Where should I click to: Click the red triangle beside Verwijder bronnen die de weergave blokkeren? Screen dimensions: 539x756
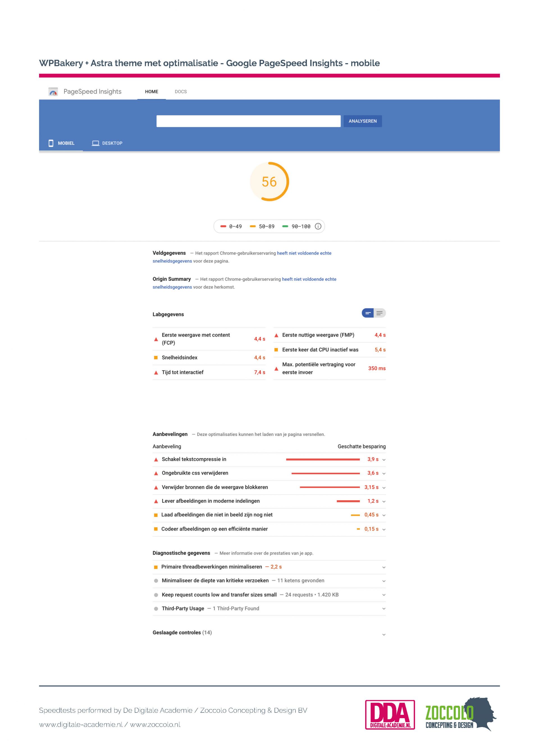pyautogui.click(x=156, y=488)
